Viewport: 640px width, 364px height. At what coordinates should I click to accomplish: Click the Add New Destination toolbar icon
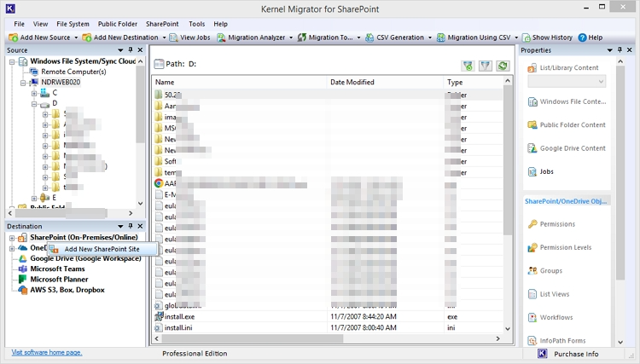pyautogui.click(x=86, y=38)
